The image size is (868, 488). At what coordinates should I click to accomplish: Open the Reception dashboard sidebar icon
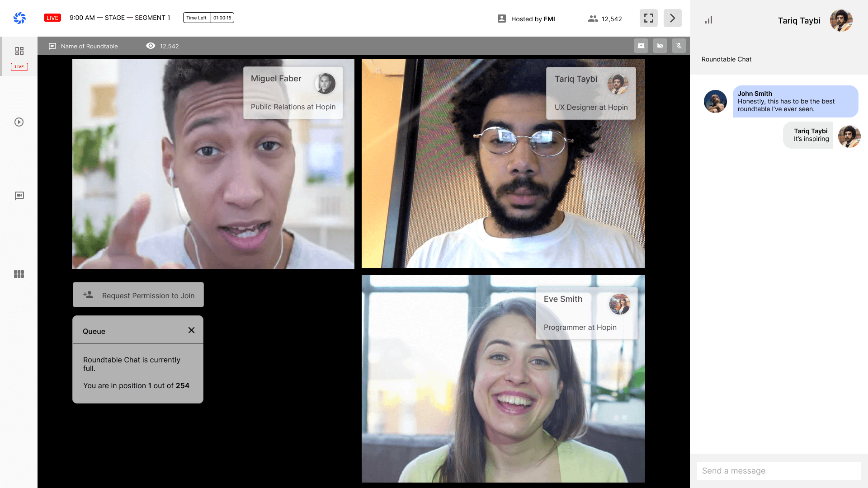pyautogui.click(x=19, y=51)
